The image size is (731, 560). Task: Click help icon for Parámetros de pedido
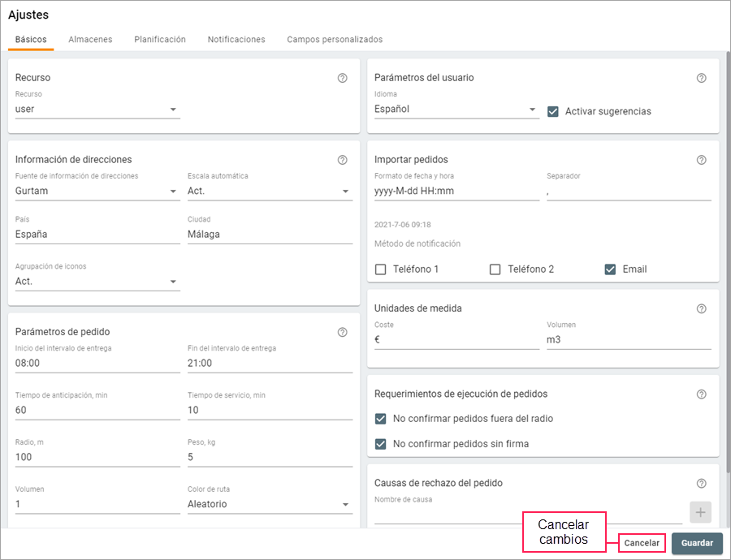[x=342, y=332]
